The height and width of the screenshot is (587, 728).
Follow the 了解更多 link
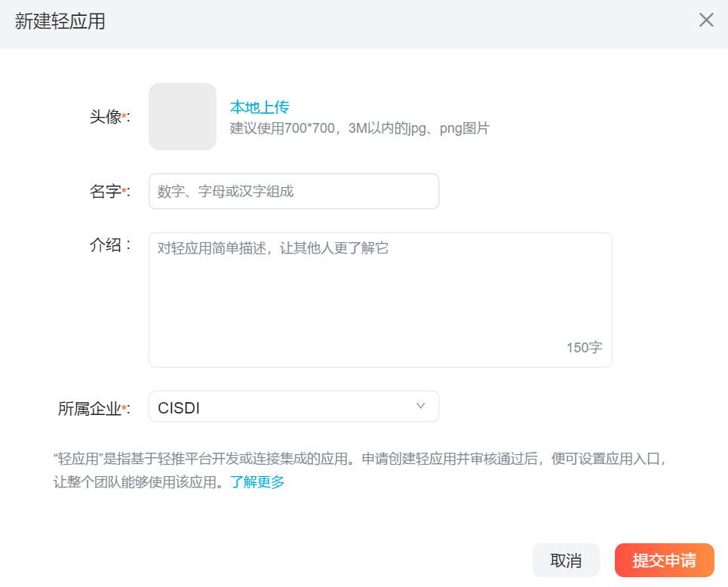[257, 482]
